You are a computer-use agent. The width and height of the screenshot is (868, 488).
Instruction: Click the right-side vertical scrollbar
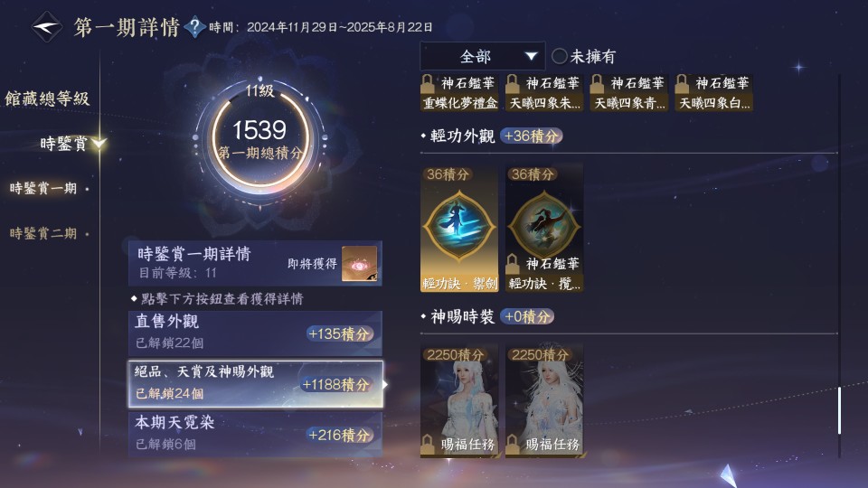click(x=839, y=410)
